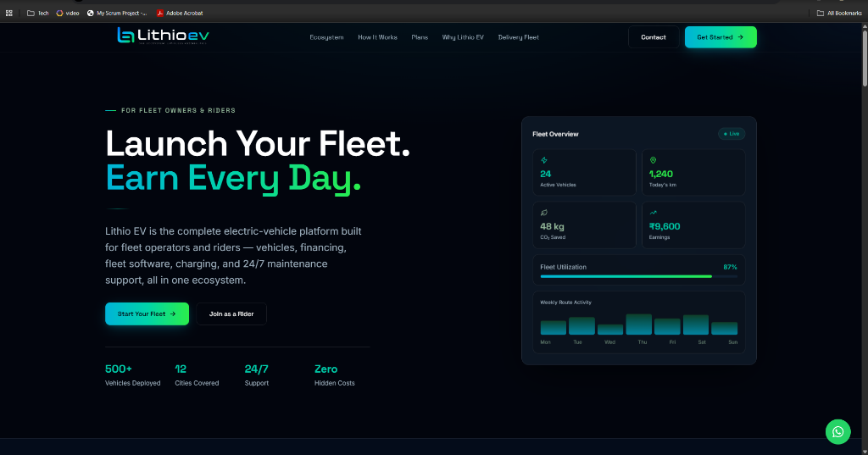Click the Earn Every Day headline

pos(233,179)
